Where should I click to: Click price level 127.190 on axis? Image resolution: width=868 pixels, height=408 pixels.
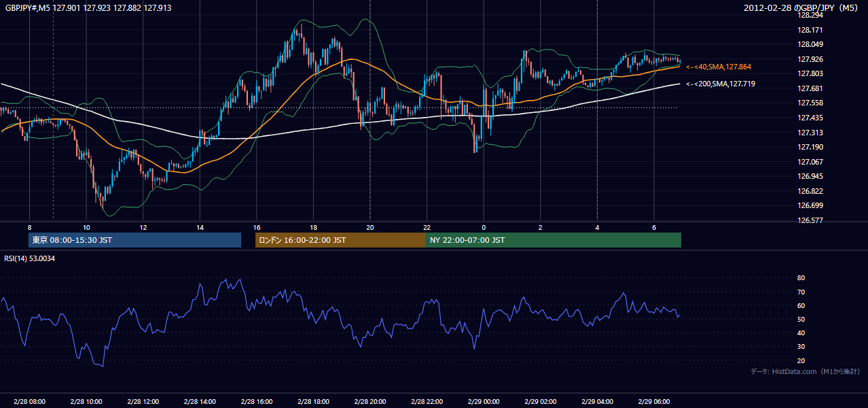tap(810, 147)
